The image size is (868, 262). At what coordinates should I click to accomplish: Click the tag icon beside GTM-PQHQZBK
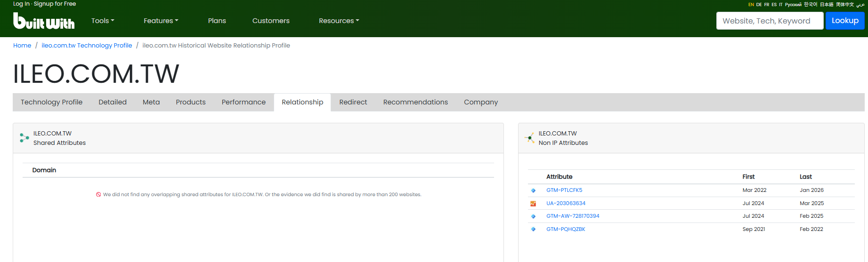[x=533, y=230]
